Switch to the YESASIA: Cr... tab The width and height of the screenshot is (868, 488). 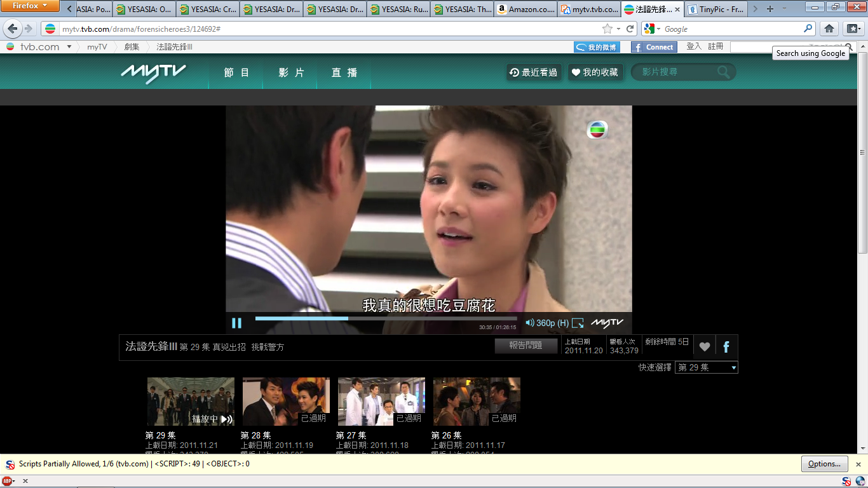[x=208, y=10]
